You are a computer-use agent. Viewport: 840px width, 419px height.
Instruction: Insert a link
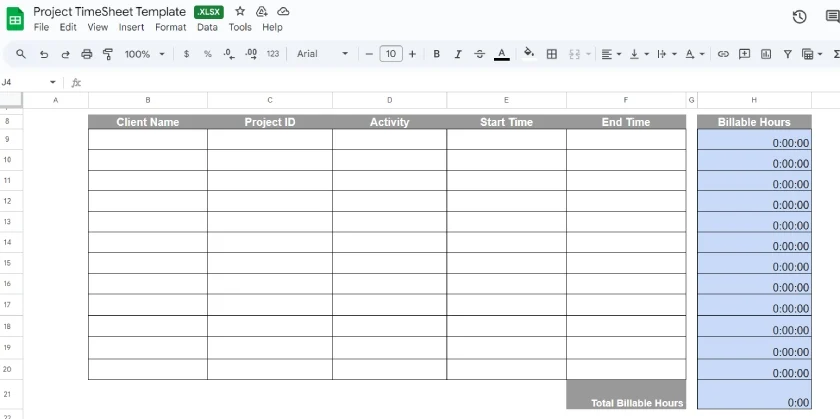pos(723,54)
